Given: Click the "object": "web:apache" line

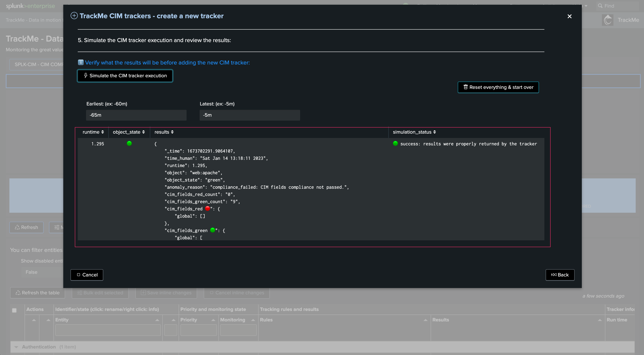Looking at the screenshot, I should (x=193, y=173).
